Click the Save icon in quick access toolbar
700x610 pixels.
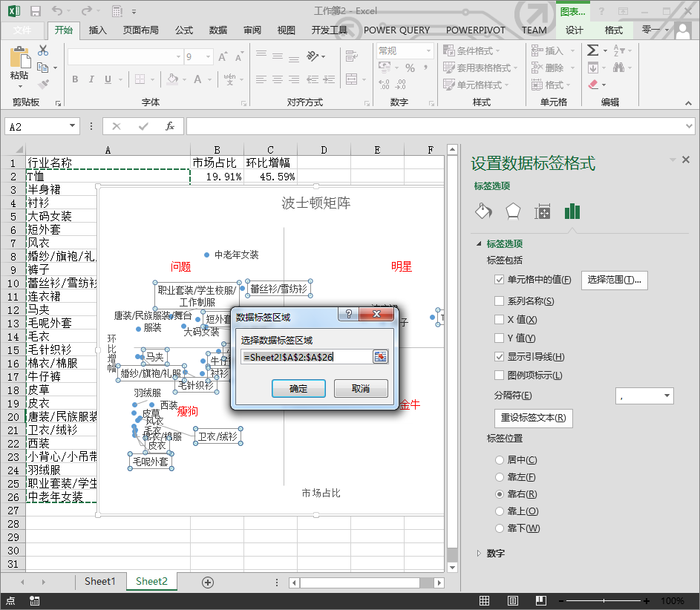coord(36,11)
